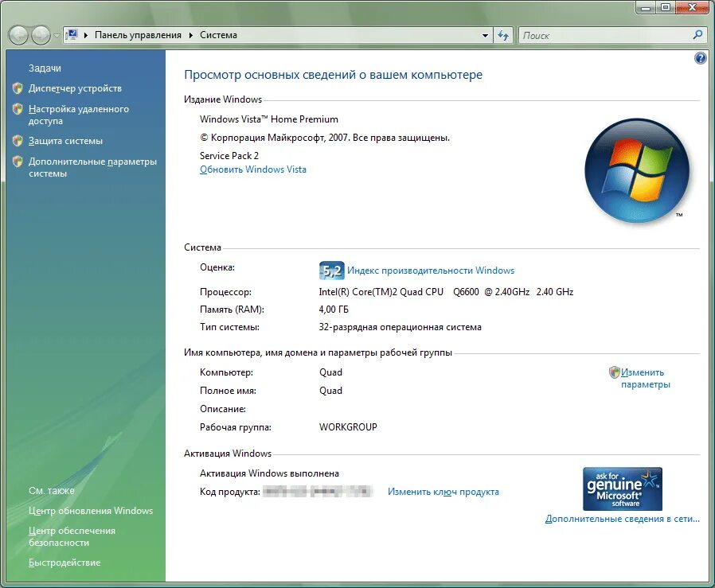
Task: Maximize the System window
Action: click(666, 7)
